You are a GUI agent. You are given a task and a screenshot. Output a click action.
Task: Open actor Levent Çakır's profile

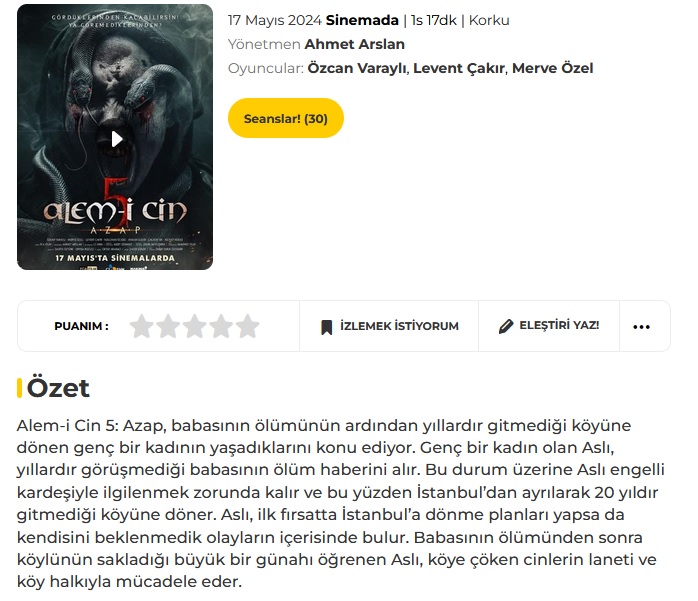tap(459, 68)
